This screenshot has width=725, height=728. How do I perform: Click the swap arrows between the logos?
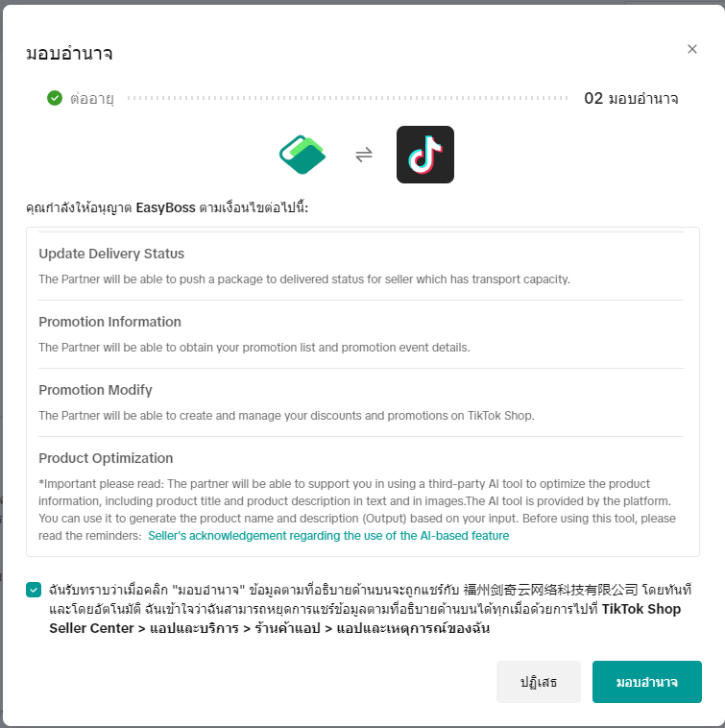coord(364,155)
